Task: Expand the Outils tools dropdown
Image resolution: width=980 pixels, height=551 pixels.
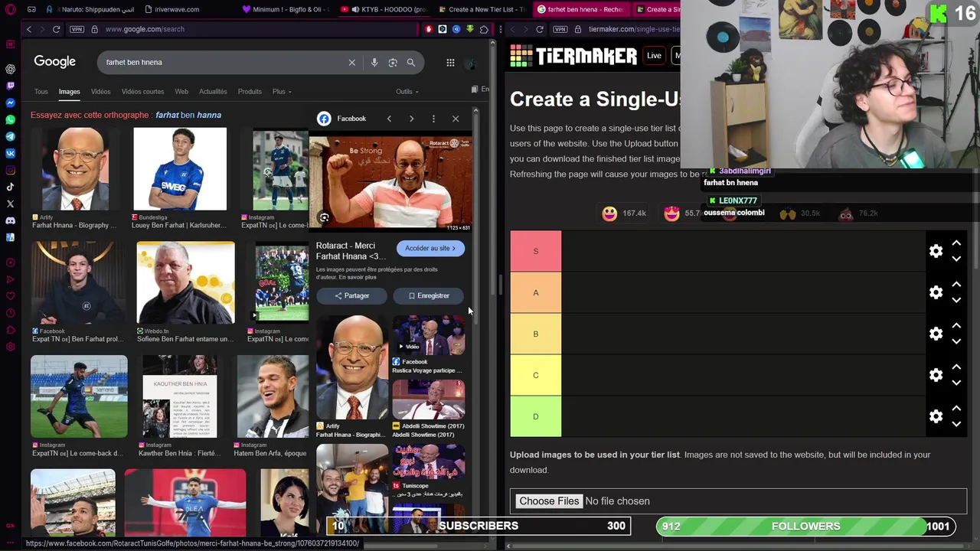Action: click(407, 92)
